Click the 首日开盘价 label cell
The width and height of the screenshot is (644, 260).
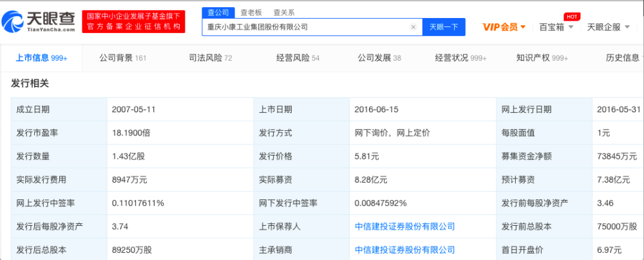pos(544,250)
